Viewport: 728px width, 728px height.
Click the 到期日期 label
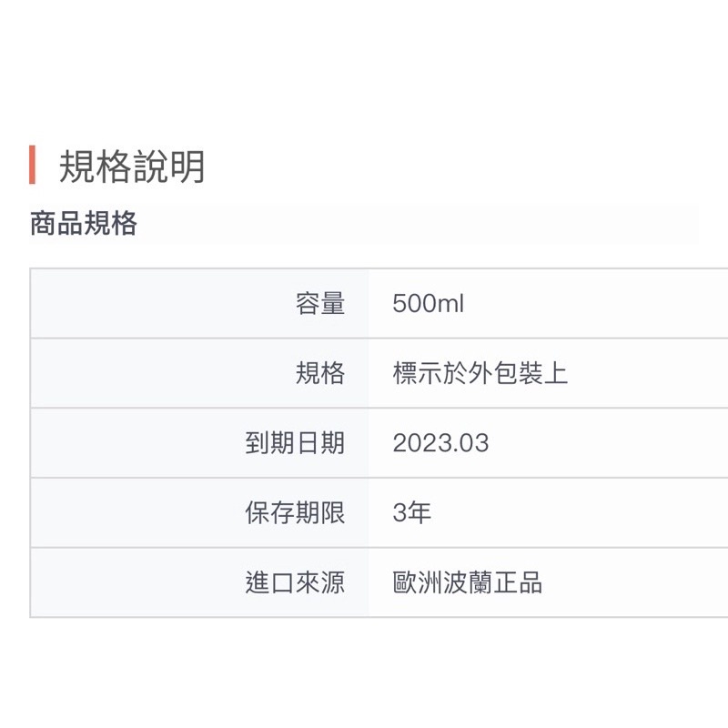295,442
